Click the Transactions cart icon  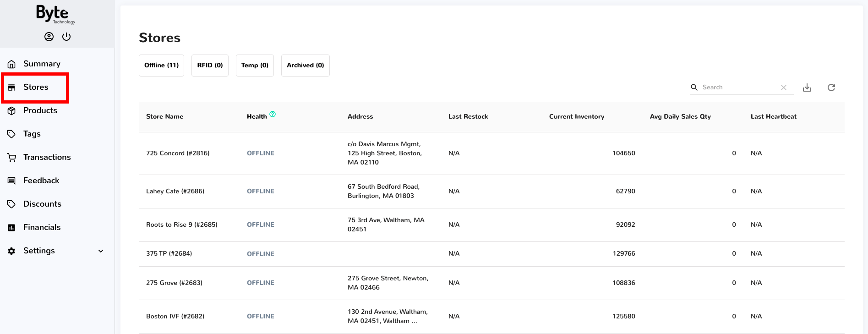tap(11, 158)
